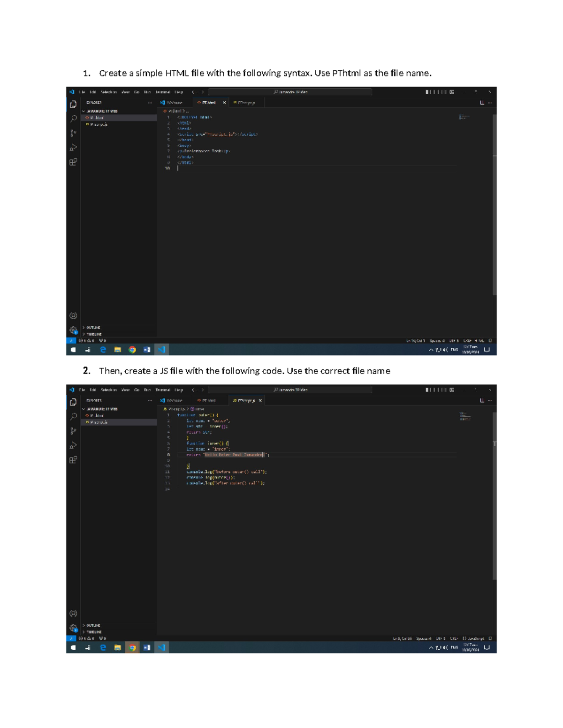The width and height of the screenshot is (563, 728).
Task: Select the HTML language mode in status bar
Action: click(479, 341)
